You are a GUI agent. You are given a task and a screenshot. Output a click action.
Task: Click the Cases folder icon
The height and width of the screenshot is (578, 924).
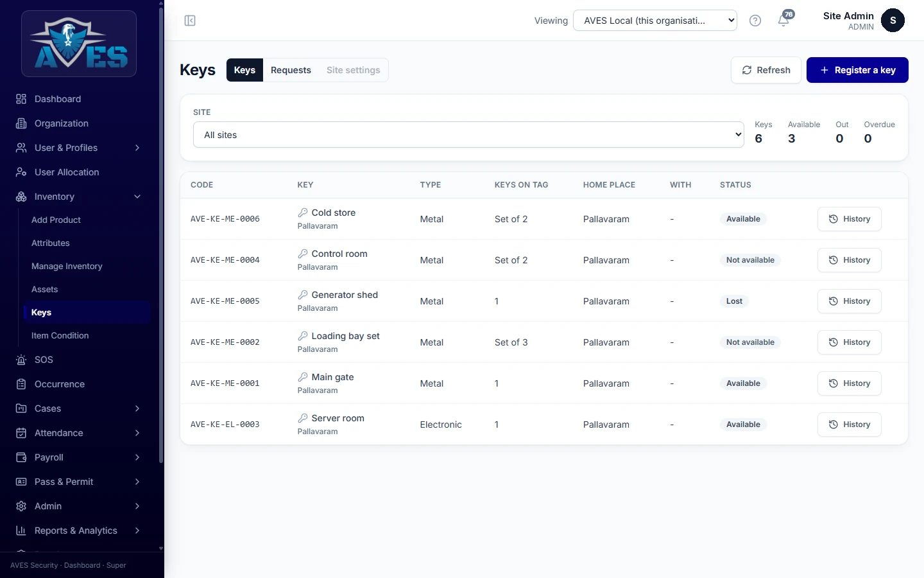point(21,408)
